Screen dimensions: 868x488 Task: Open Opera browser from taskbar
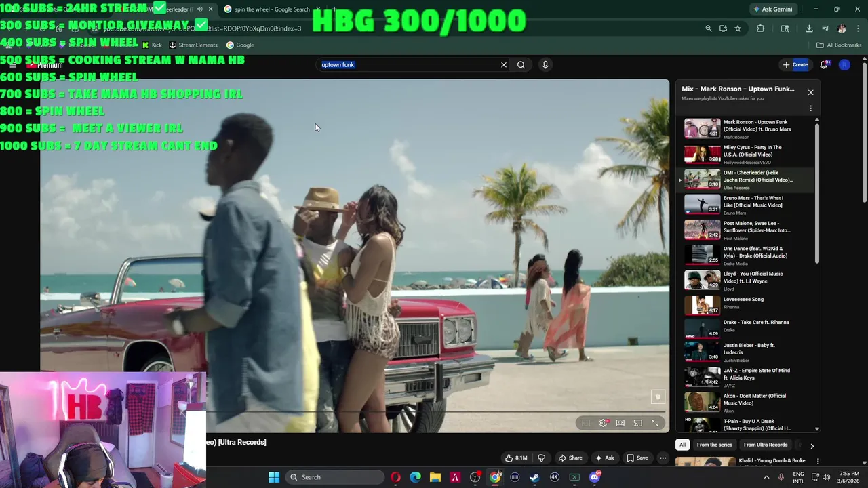395,477
